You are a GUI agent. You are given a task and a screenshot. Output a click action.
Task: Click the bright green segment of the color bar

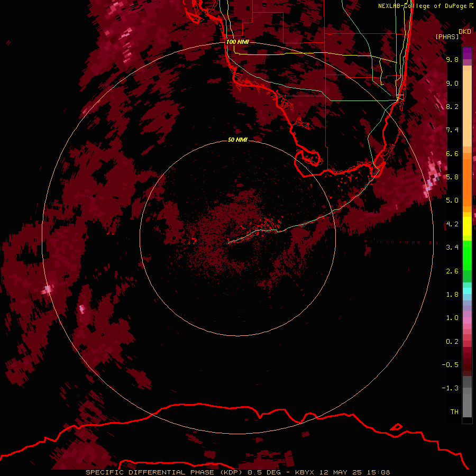(467, 255)
